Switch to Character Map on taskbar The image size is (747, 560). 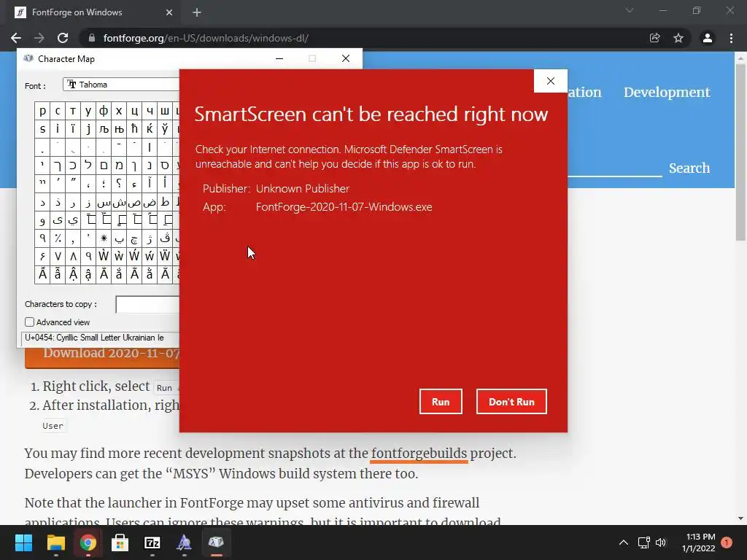click(x=216, y=542)
